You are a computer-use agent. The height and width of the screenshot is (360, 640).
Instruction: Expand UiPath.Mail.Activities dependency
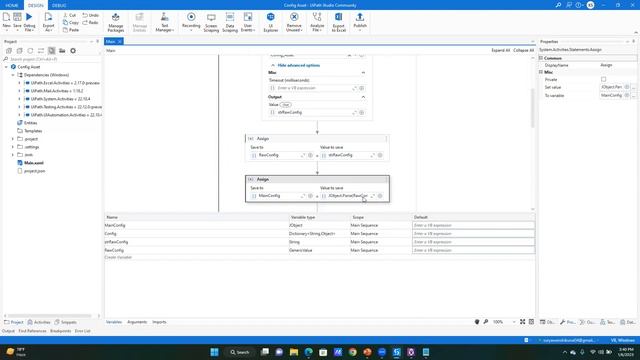point(19,91)
